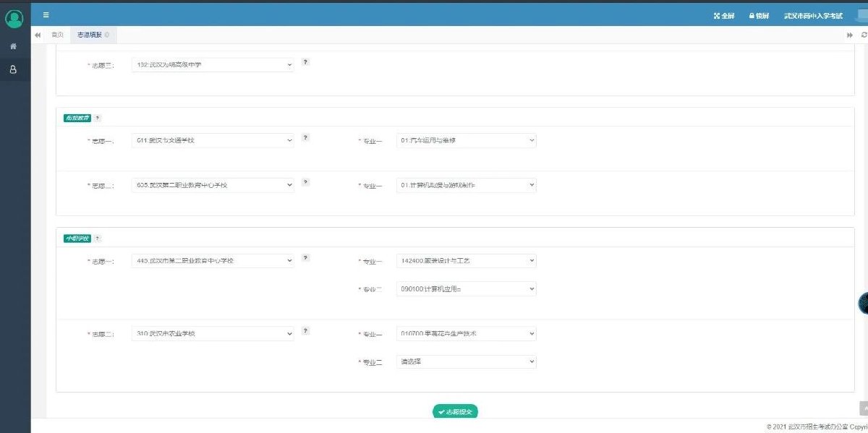This screenshot has width=868, height=433.
Task: Open the 132 武汉为明高级中学 school dropdown
Action: [x=213, y=65]
